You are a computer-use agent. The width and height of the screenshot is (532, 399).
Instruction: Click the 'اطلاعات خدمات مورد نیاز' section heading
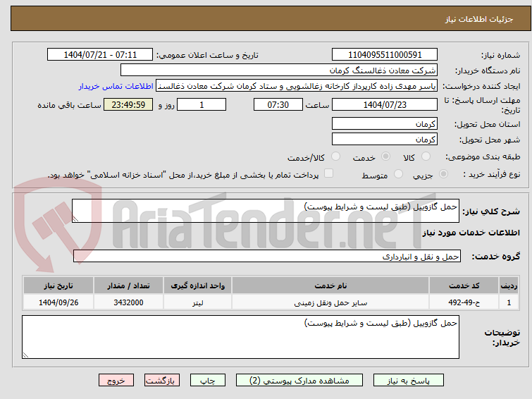tap(471, 233)
